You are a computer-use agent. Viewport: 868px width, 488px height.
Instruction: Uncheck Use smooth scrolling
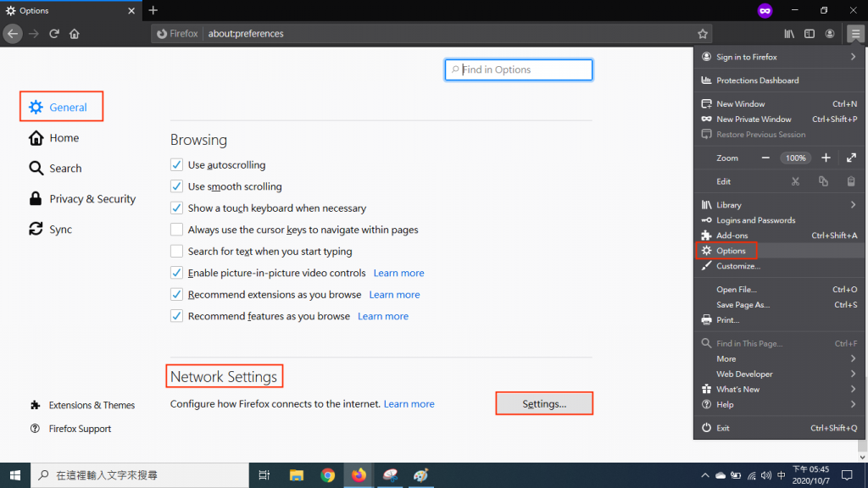click(x=176, y=186)
